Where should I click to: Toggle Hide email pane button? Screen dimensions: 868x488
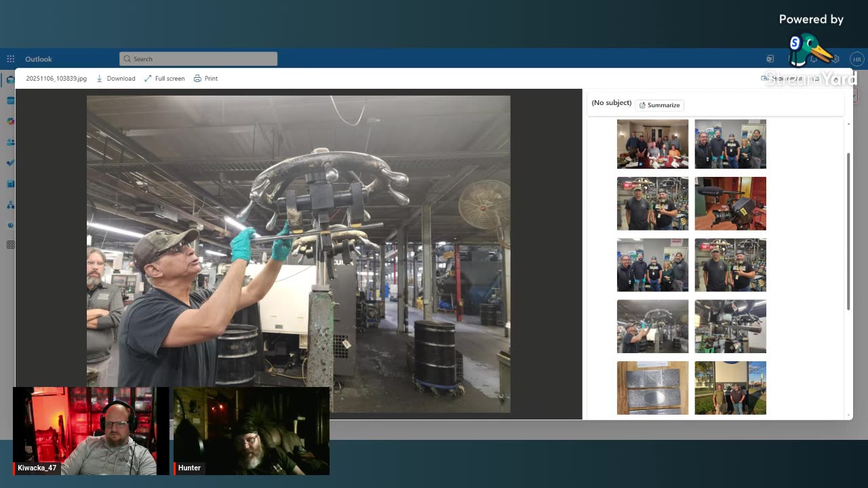[782, 79]
